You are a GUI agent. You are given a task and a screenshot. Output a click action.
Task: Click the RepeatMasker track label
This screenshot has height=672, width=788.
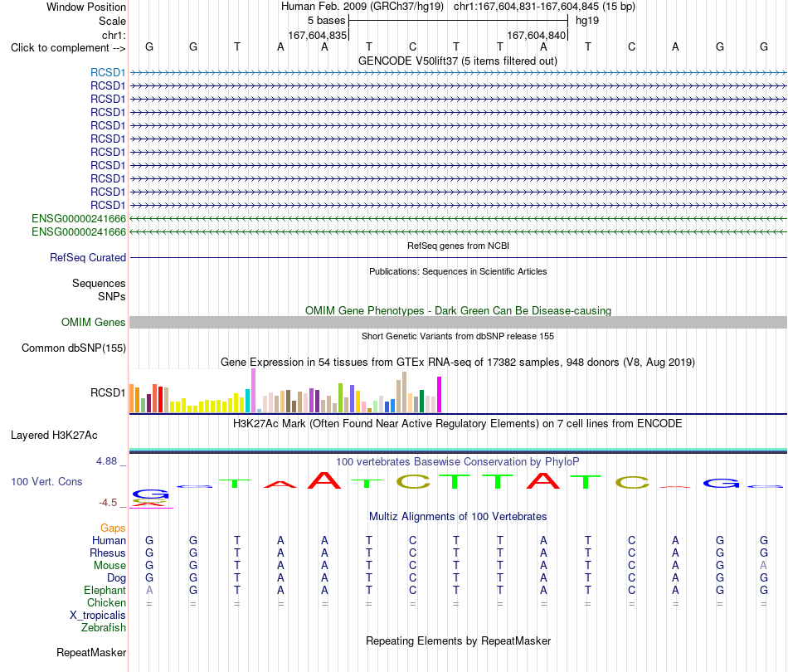tap(91, 652)
